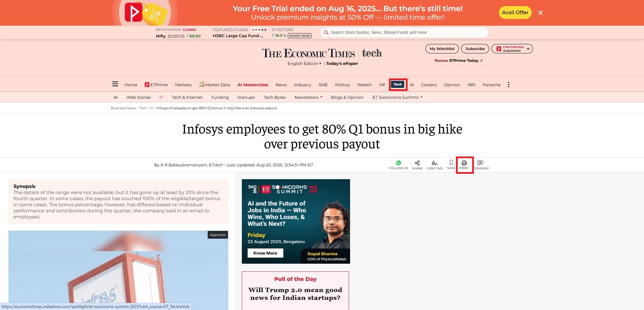Click the stock search input field
This screenshot has width=644, height=310.
(x=404, y=32)
